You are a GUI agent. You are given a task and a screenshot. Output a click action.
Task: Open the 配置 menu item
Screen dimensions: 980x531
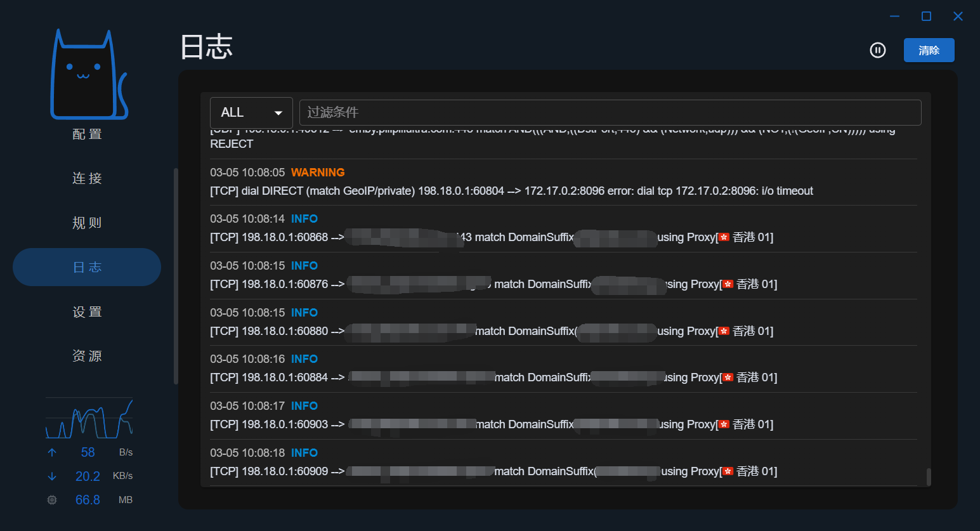87,134
